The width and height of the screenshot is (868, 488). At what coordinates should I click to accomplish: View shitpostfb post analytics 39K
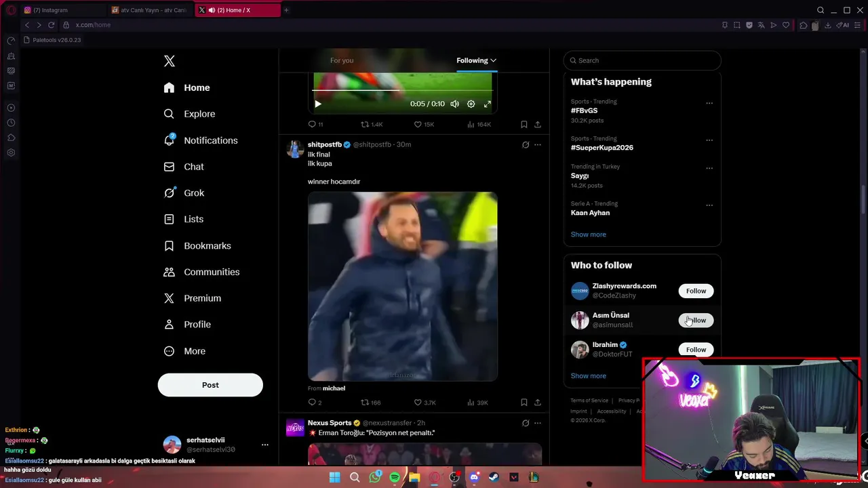point(477,403)
